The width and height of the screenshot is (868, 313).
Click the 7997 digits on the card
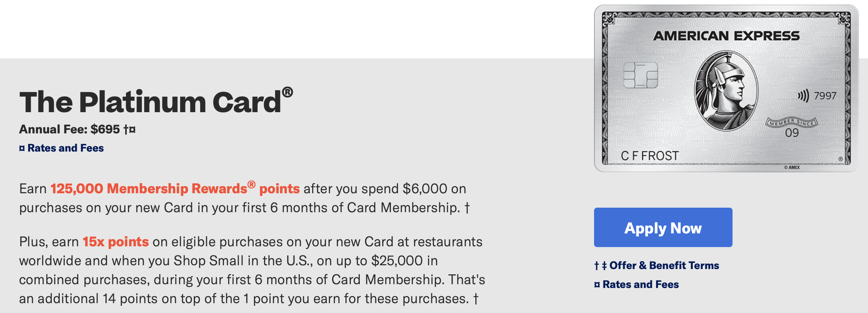[x=825, y=95]
